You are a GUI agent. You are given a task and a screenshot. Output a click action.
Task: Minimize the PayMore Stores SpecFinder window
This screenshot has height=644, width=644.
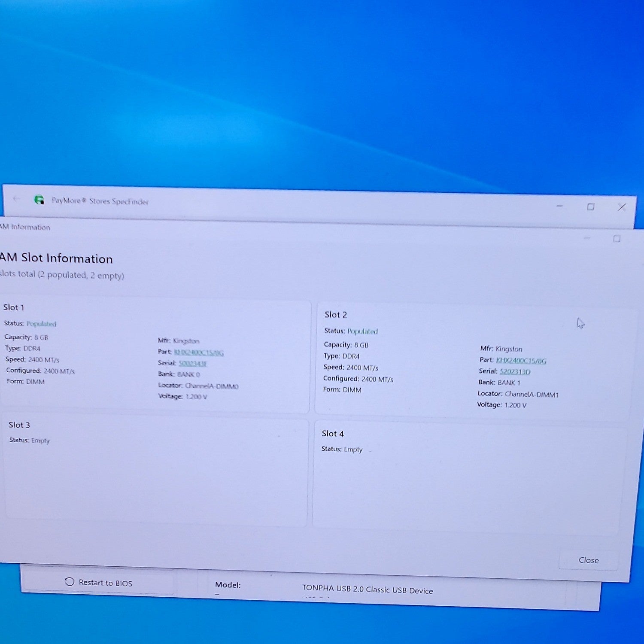559,206
